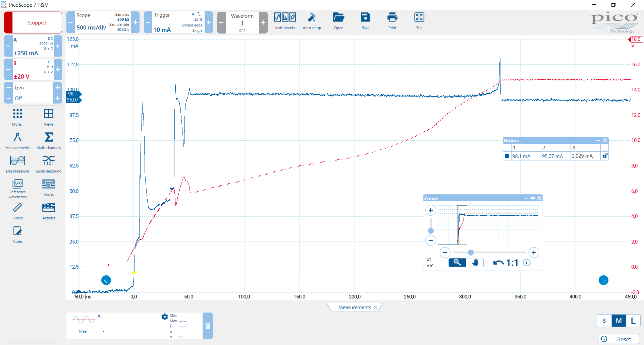Increase the scope timebase with the plus
This screenshot has height=345, width=644.
(136, 22)
